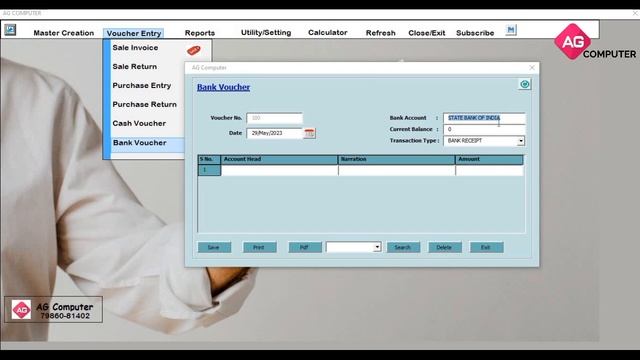Image resolution: width=640 pixels, height=360 pixels.
Task: Click the Account Head cell in row 1
Action: [x=280, y=170]
